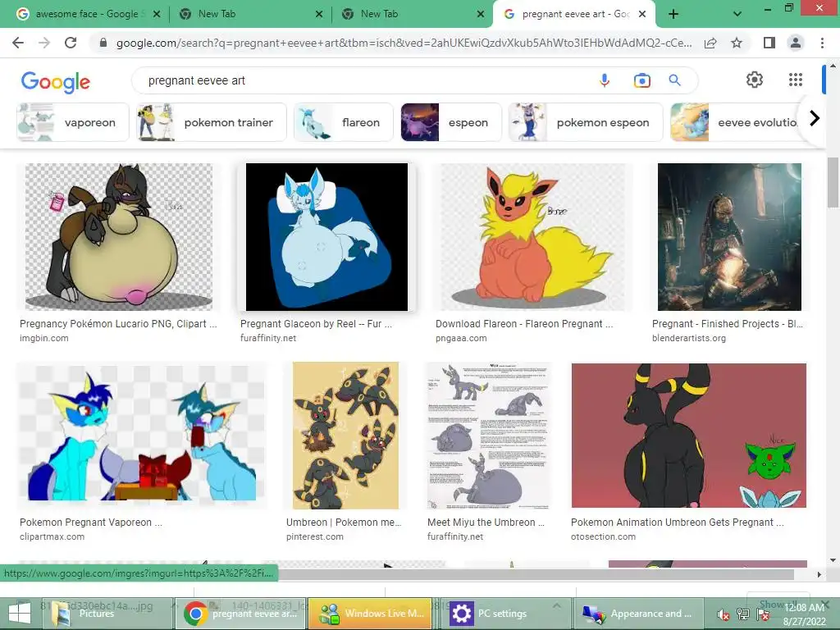Switch to the first New Tab
This screenshot has width=840, height=630.
[249, 14]
